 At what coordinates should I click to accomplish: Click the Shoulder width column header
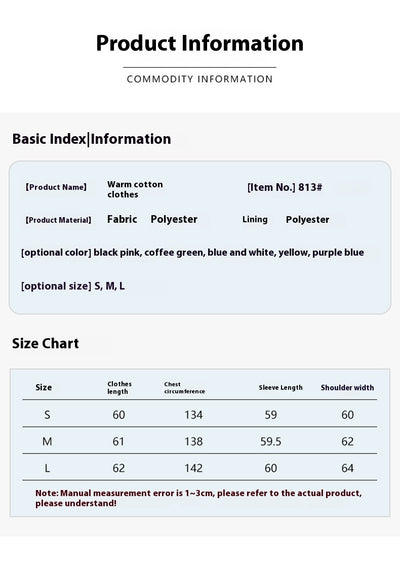coord(347,388)
